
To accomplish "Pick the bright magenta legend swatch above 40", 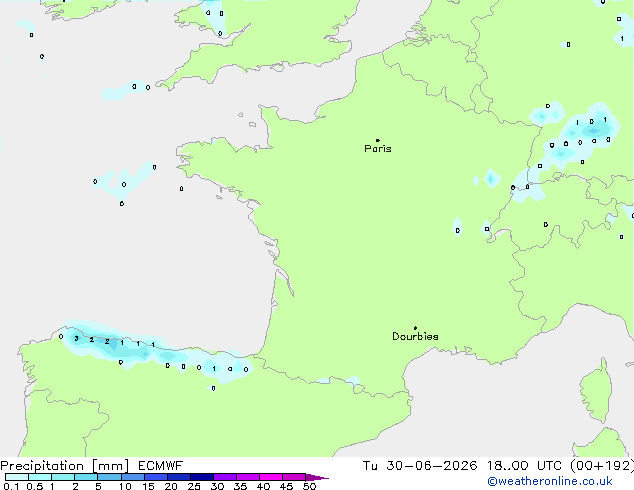I will point(271,477).
